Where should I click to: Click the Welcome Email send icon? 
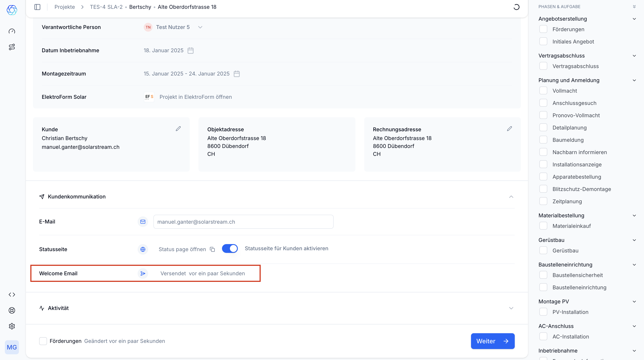point(143,274)
